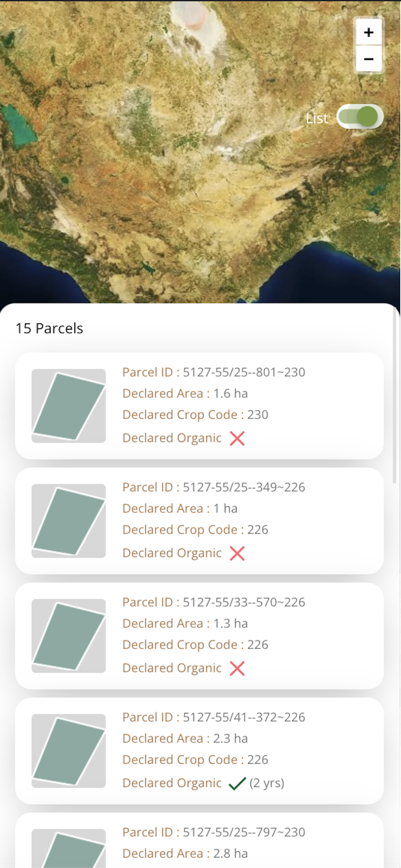Open parcel shape thumbnail for 5127-55/33--570~226
Image resolution: width=401 pixels, height=868 pixels.
pyautogui.click(x=69, y=636)
